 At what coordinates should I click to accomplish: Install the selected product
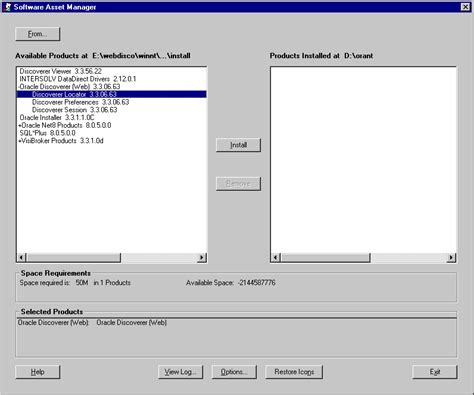pyautogui.click(x=238, y=145)
